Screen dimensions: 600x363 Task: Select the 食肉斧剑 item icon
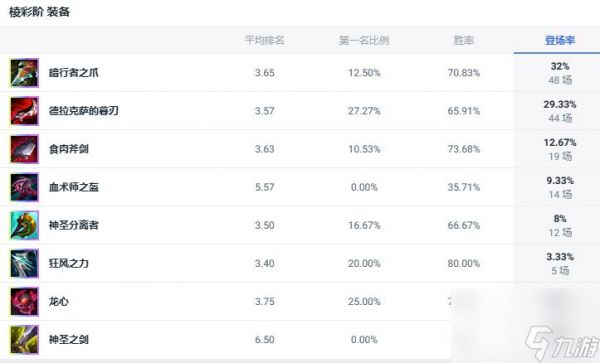(24, 149)
